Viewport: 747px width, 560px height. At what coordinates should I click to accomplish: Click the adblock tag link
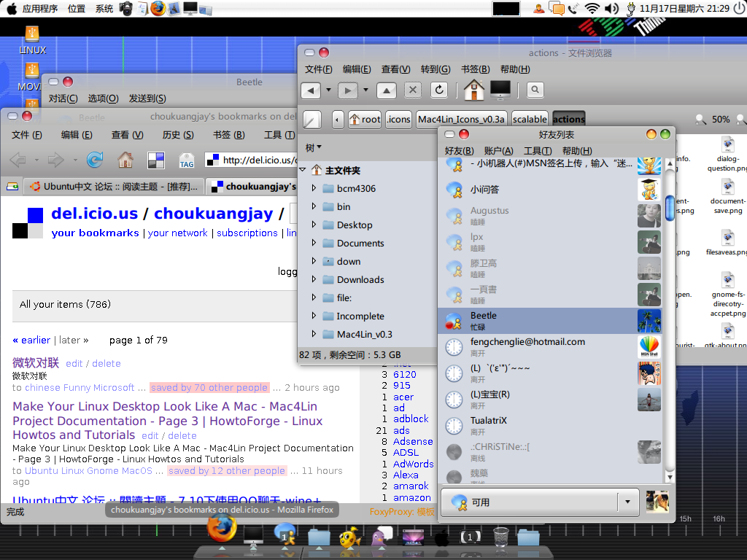click(411, 419)
